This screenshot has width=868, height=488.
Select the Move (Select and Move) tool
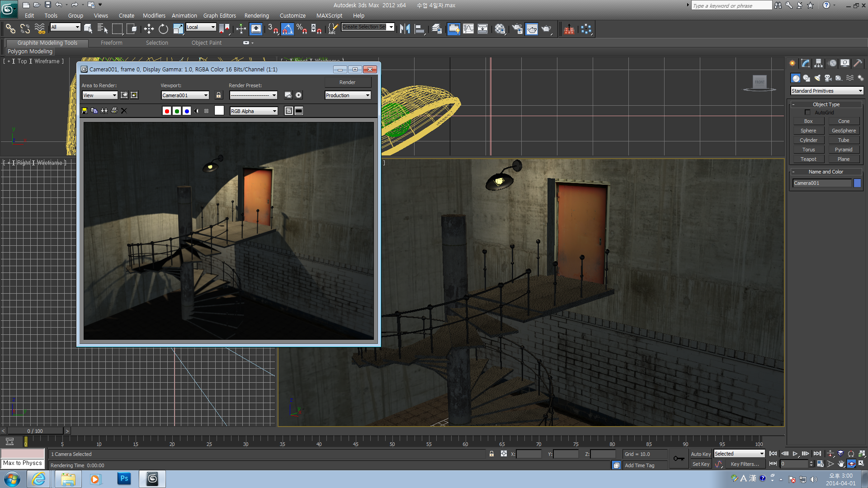pyautogui.click(x=149, y=29)
